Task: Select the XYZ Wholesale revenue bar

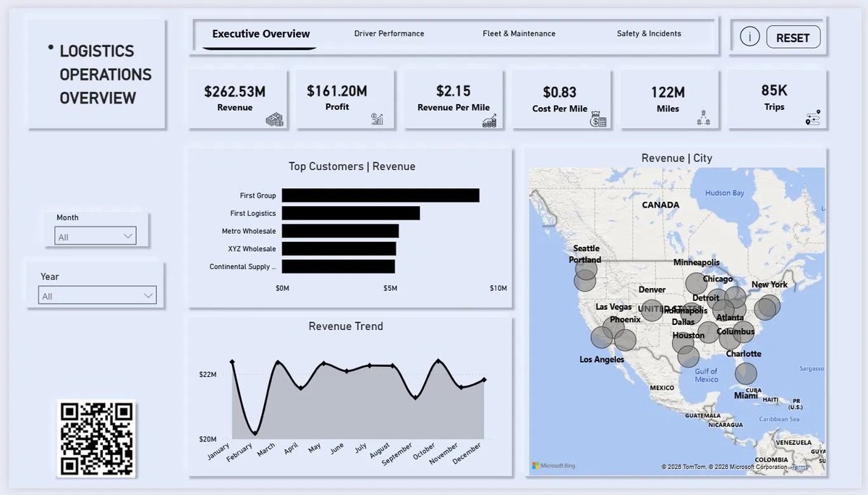Action: pyautogui.click(x=339, y=248)
